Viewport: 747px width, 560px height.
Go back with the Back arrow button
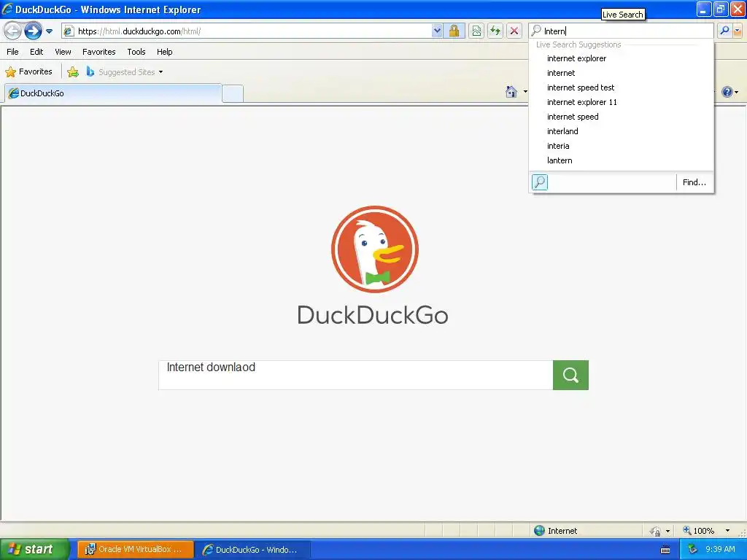tap(12, 31)
